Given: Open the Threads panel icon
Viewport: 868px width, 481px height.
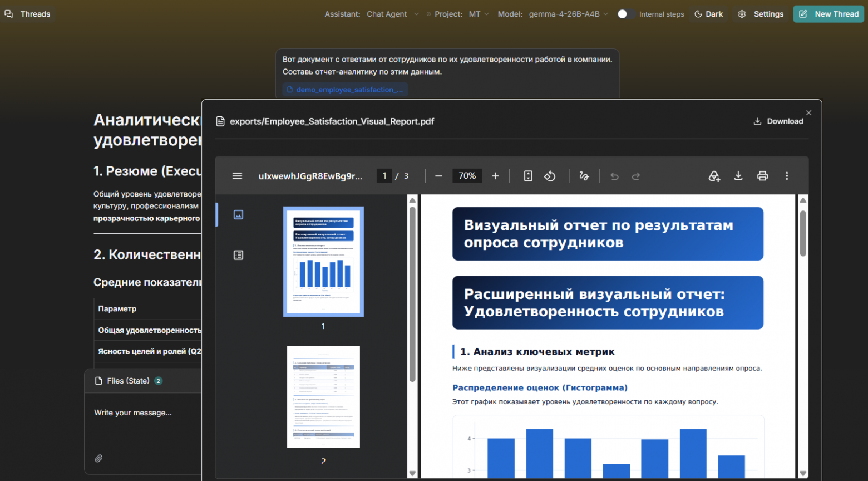Looking at the screenshot, I should [9, 14].
